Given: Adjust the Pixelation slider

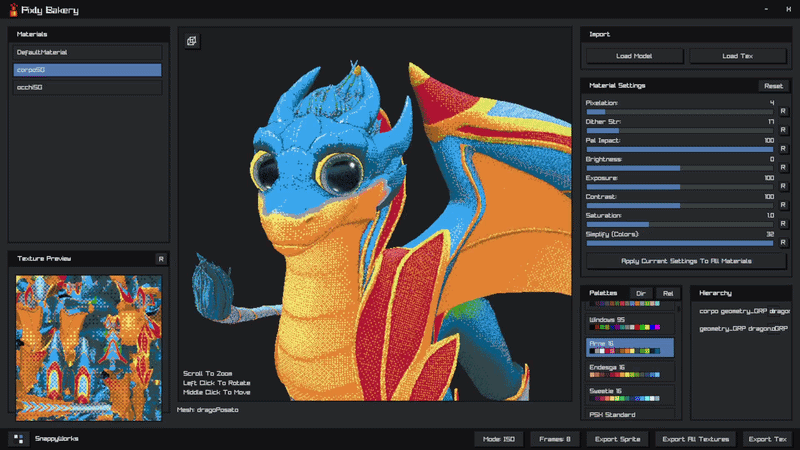Looking at the screenshot, I should tap(680, 112).
